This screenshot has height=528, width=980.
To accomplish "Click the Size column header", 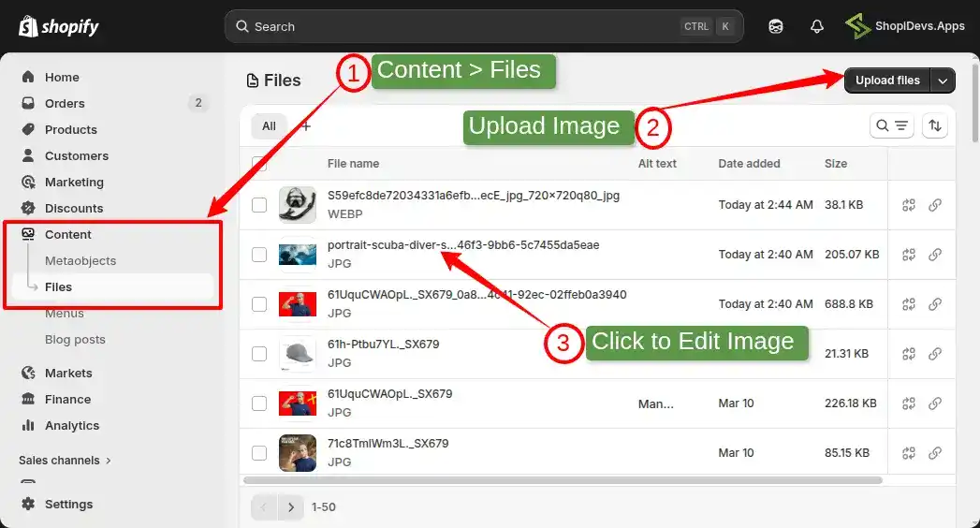I will 836,164.
